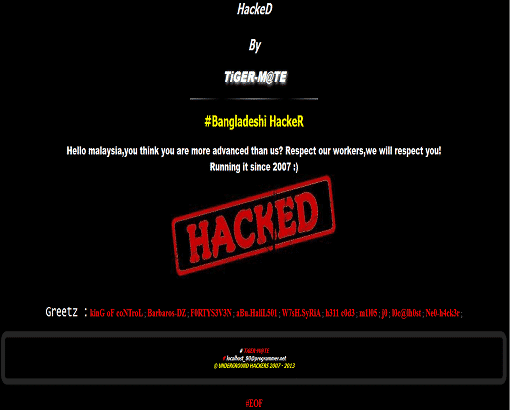
Task: Click the W7sH.SyRiA greetz name
Action: 301,313
